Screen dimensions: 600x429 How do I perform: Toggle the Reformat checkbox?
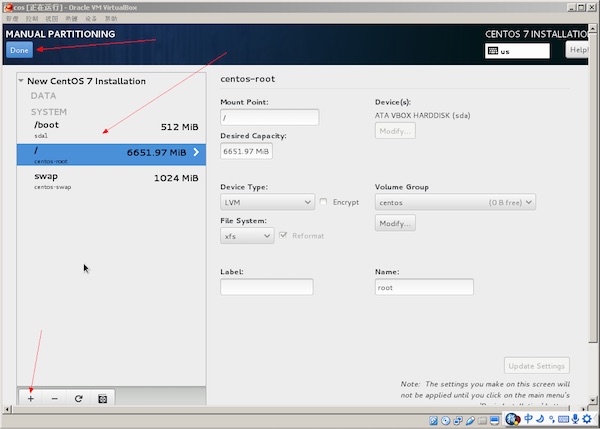tap(285, 236)
